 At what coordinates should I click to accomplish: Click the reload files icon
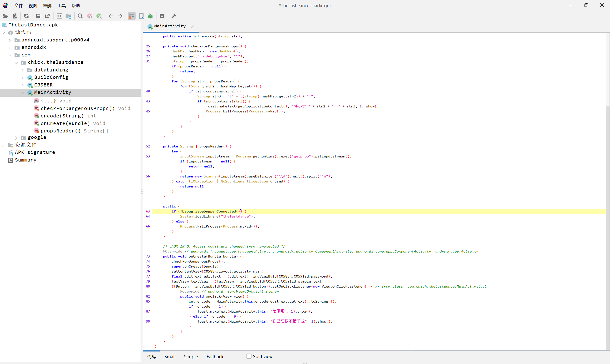[26, 16]
